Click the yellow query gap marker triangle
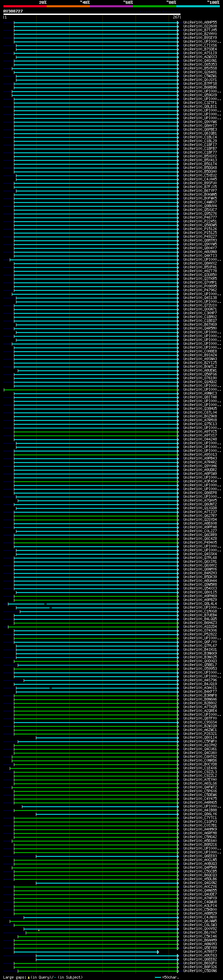223x980 pixels. point(38,930)
